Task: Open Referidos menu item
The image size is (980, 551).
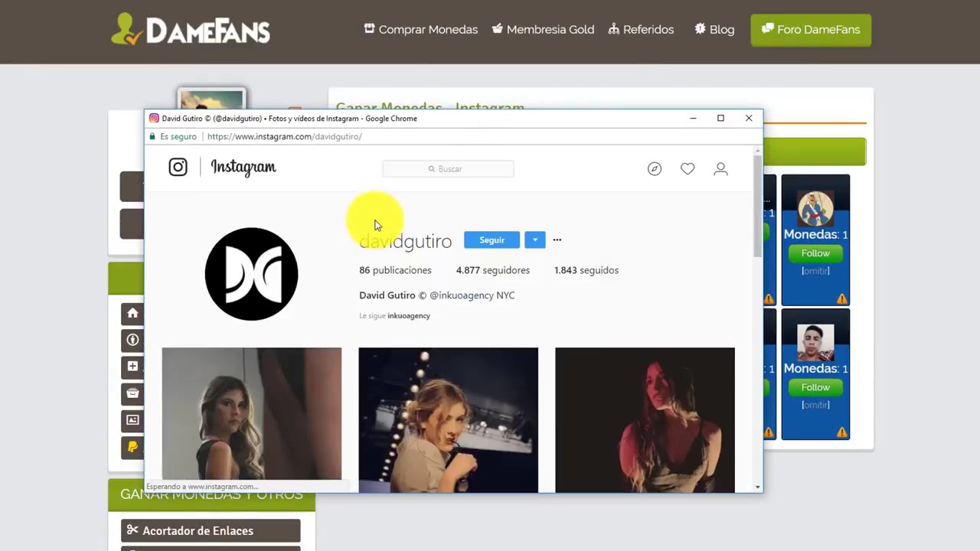Action: (641, 30)
